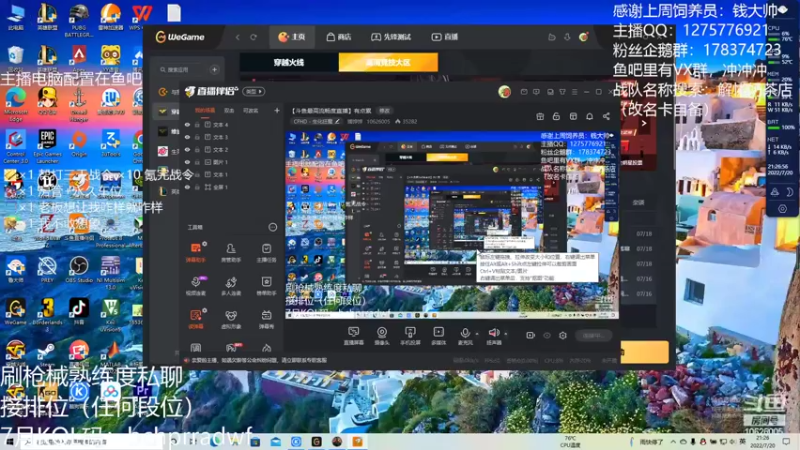Open the mode switch pill beside 直播伴侣 logo

click(x=254, y=92)
